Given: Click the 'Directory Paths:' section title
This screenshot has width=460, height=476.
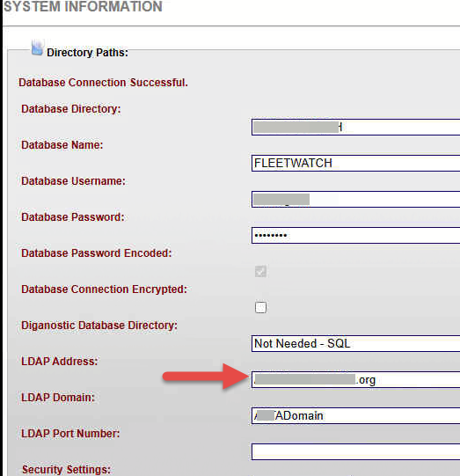Looking at the screenshot, I should [87, 53].
